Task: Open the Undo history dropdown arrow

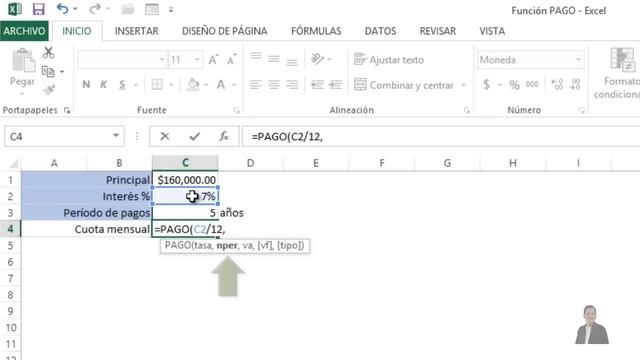Action: pos(76,9)
